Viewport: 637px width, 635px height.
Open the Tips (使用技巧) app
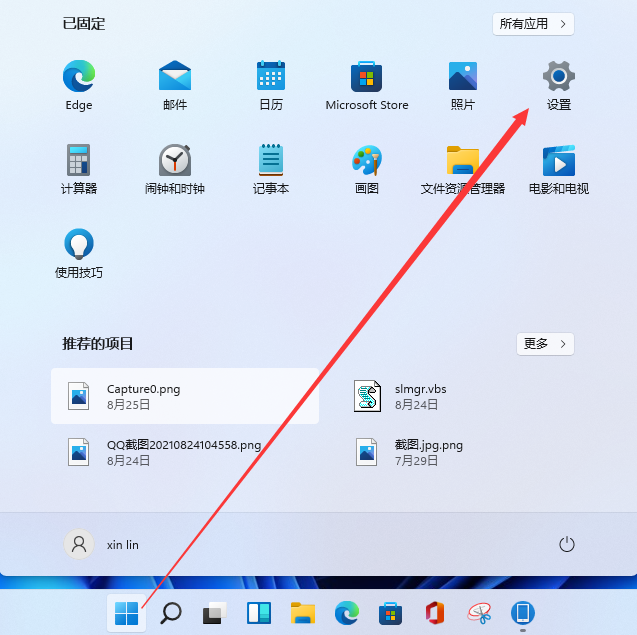[79, 245]
